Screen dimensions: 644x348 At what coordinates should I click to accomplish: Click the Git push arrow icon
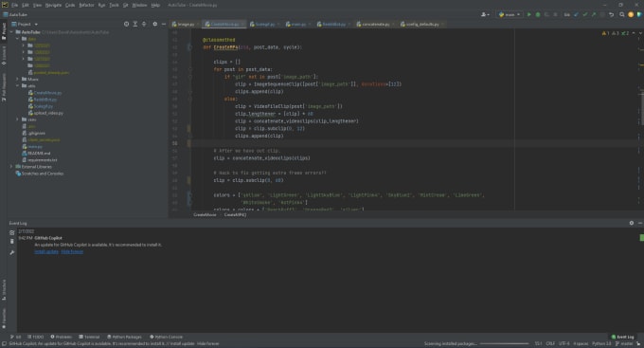point(594,14)
